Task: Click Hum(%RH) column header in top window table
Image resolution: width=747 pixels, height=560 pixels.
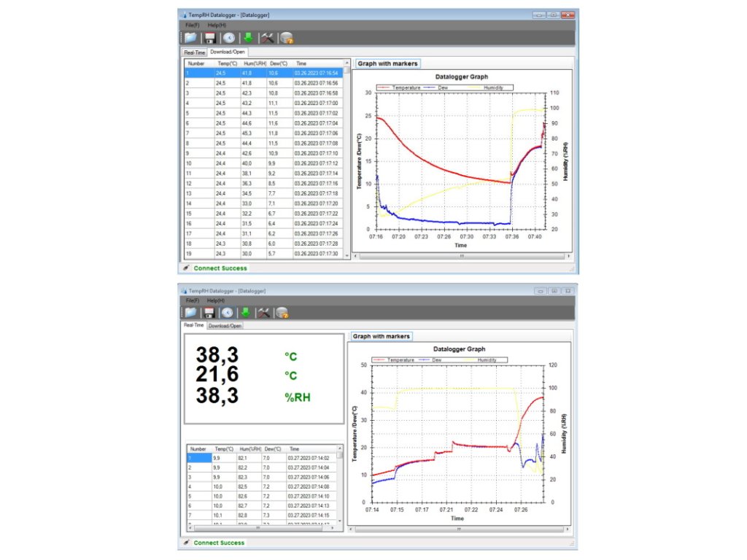Action: tap(255, 63)
